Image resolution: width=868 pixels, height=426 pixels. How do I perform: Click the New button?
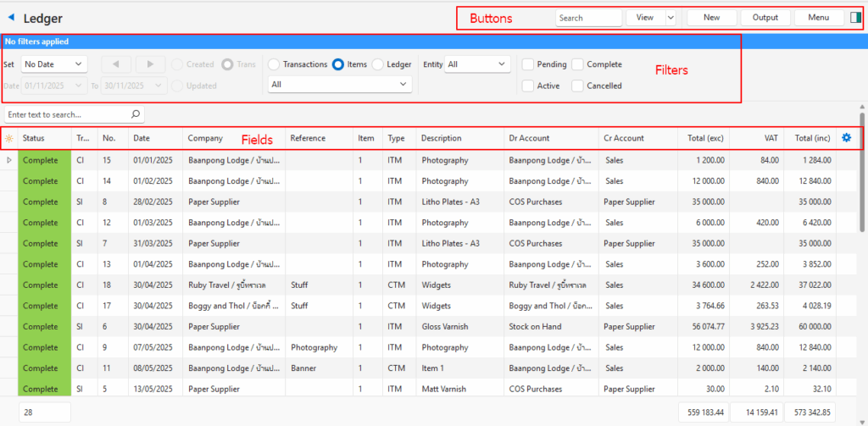tap(711, 18)
